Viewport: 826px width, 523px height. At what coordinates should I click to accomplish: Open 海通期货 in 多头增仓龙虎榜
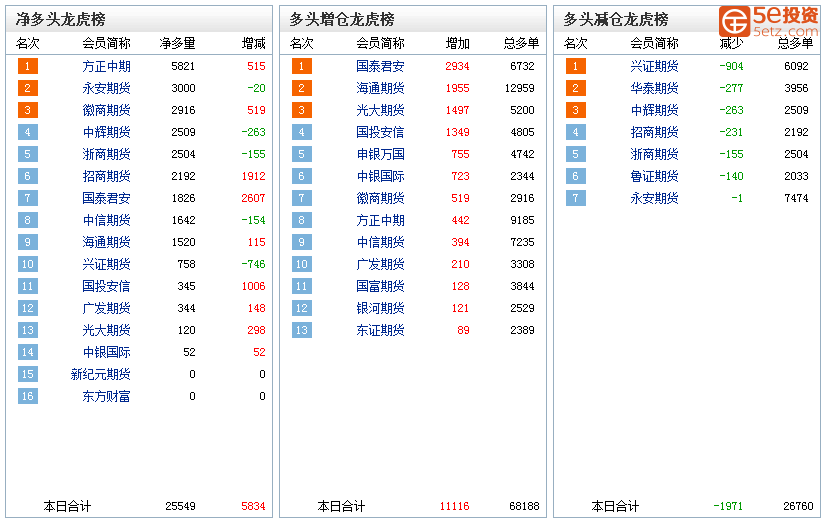tap(380, 88)
